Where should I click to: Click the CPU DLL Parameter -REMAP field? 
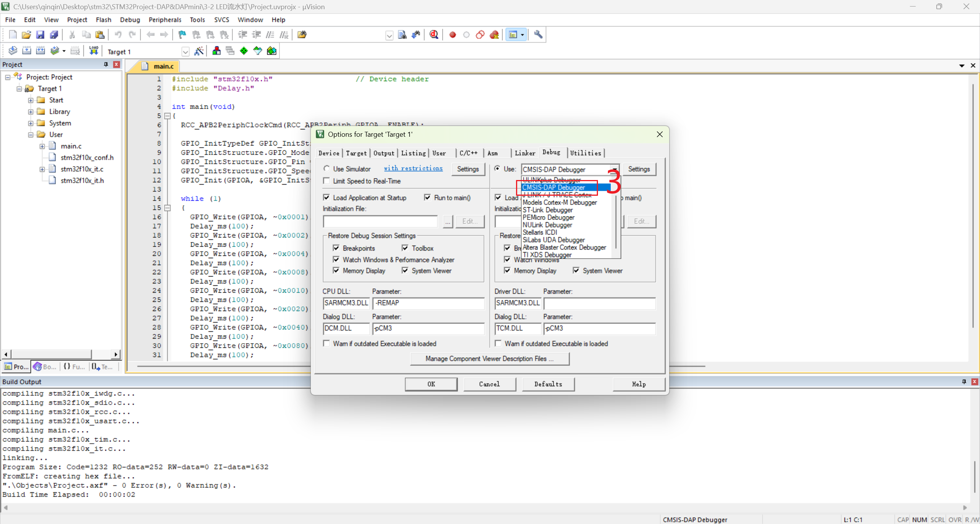[428, 303]
